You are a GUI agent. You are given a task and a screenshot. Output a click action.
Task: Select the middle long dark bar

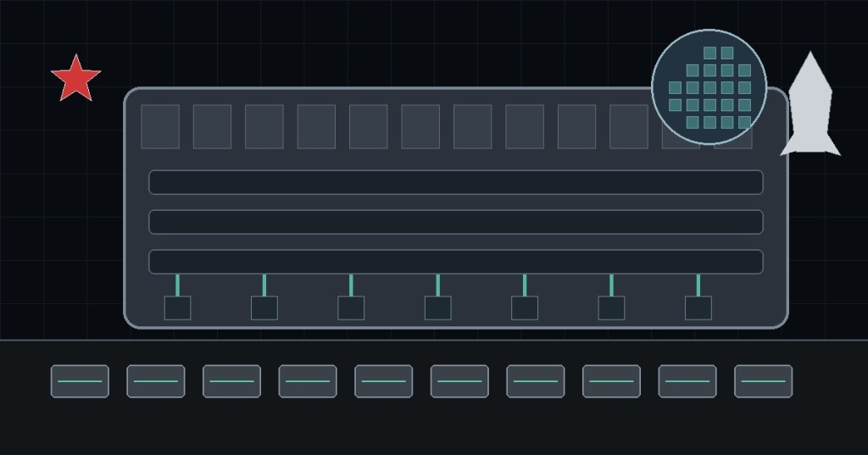coord(456,222)
